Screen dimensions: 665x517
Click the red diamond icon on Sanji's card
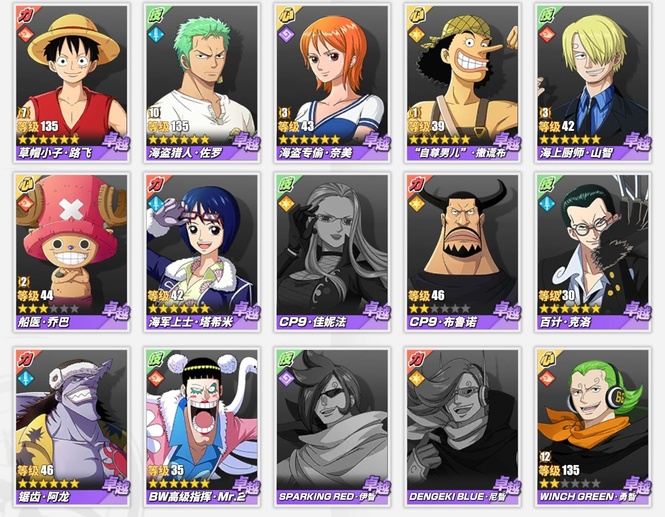click(x=547, y=34)
